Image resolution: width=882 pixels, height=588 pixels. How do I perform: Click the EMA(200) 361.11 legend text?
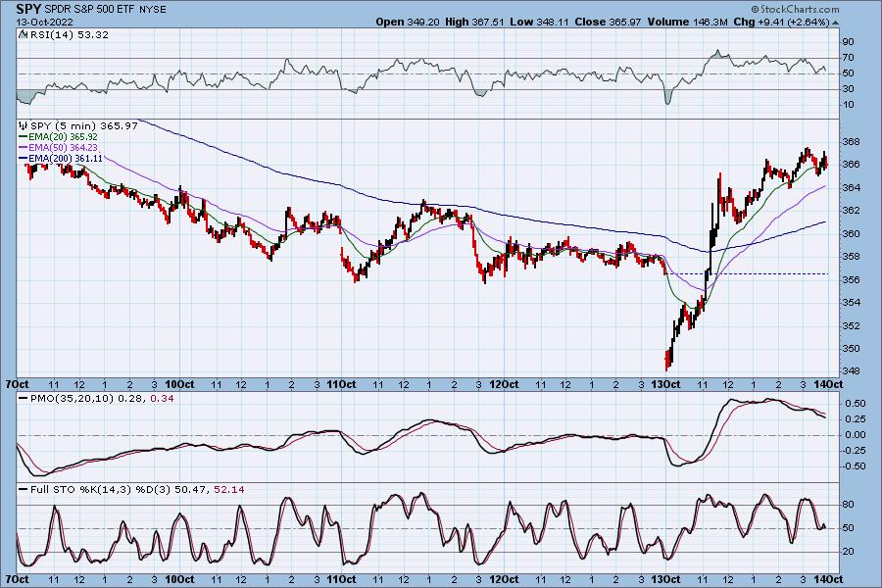(x=66, y=159)
